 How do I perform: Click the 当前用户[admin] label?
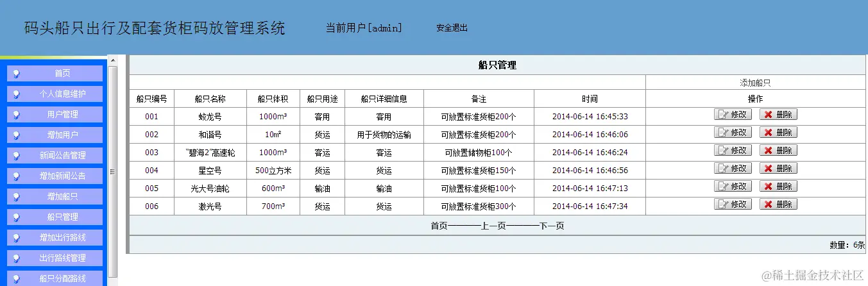364,28
